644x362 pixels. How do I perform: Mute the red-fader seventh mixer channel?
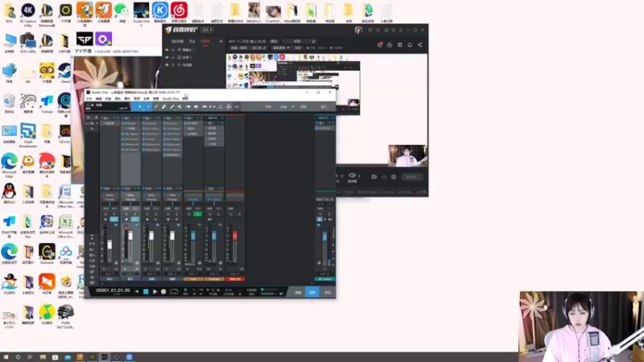coord(231,214)
